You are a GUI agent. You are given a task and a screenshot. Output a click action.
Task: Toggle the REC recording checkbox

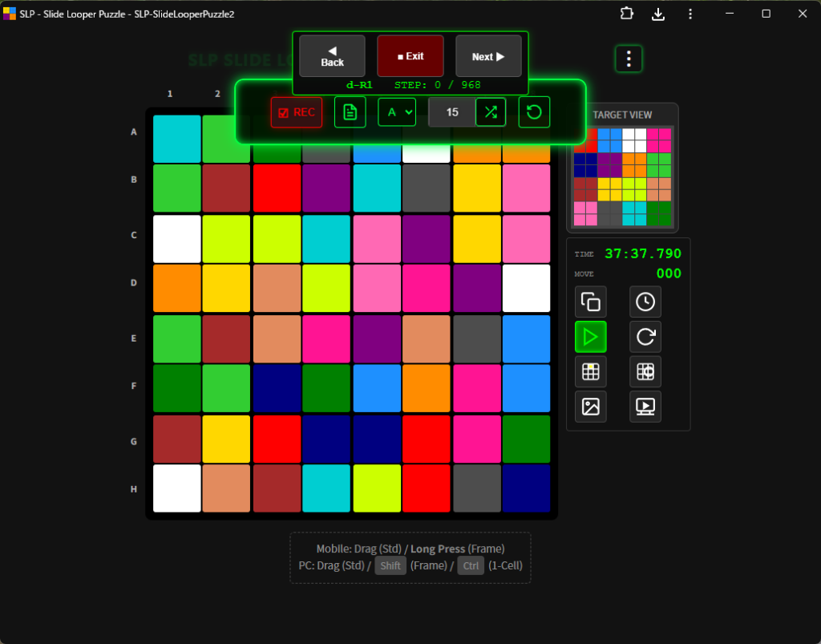click(297, 112)
